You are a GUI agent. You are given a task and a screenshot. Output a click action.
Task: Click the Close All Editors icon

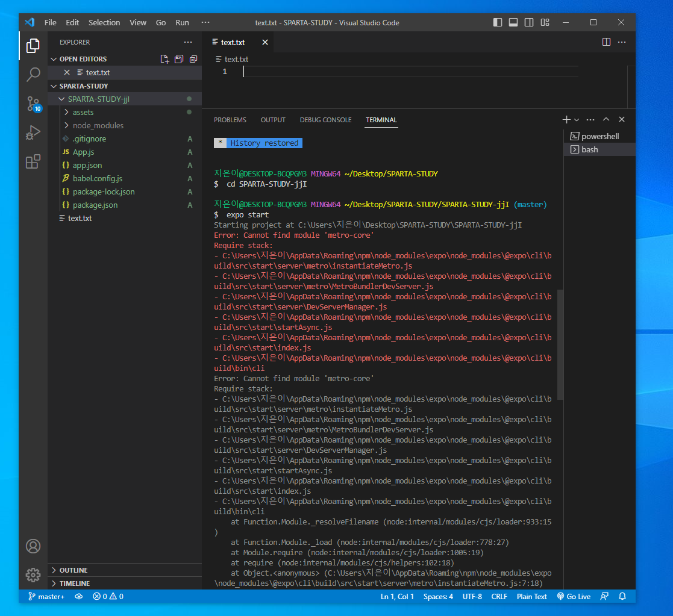point(193,59)
